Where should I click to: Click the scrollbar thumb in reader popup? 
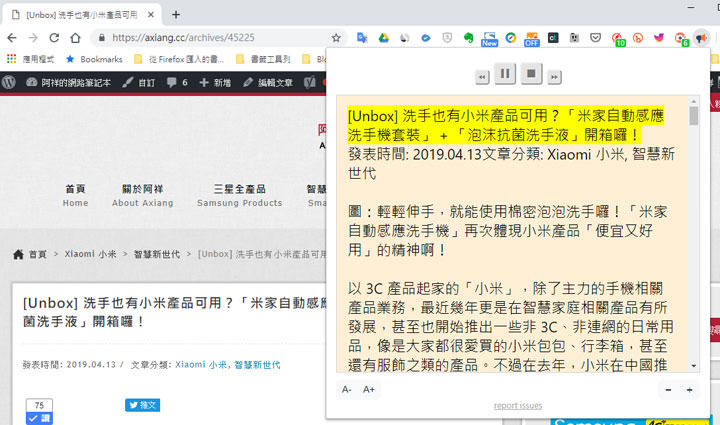point(693,115)
